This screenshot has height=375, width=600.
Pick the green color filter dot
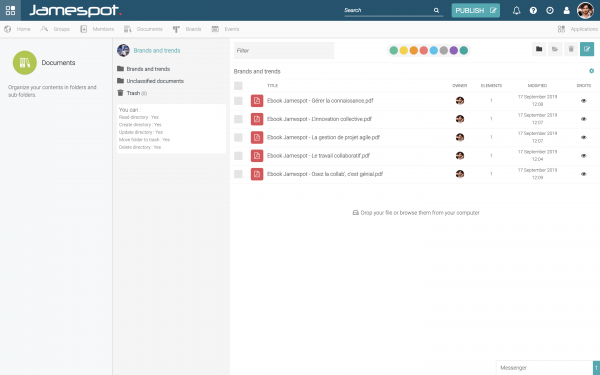pos(393,51)
